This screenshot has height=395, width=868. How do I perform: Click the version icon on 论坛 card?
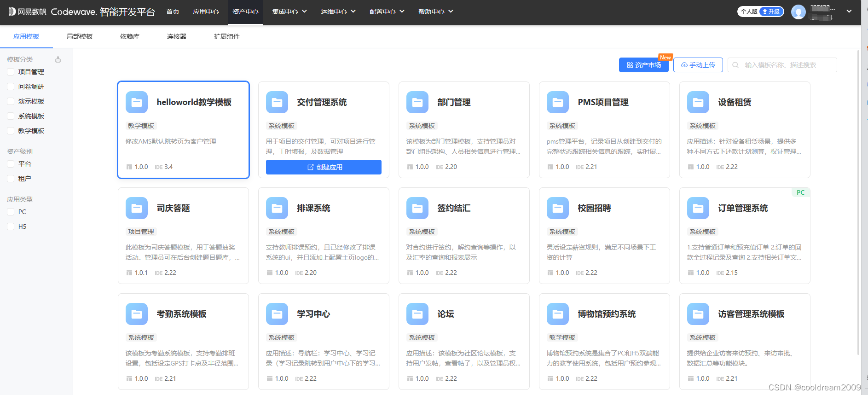(410, 378)
